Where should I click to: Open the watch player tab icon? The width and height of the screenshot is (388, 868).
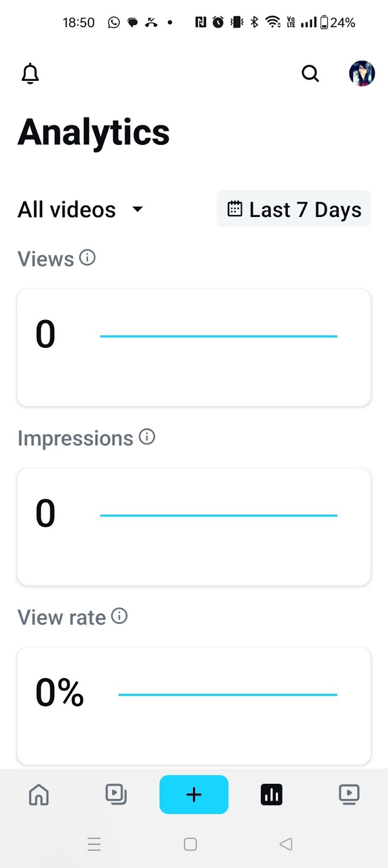349,795
